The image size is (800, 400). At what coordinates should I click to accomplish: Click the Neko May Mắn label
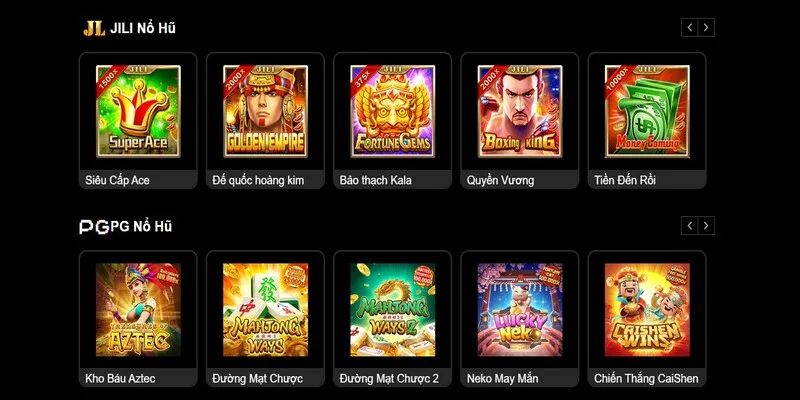[x=502, y=379]
